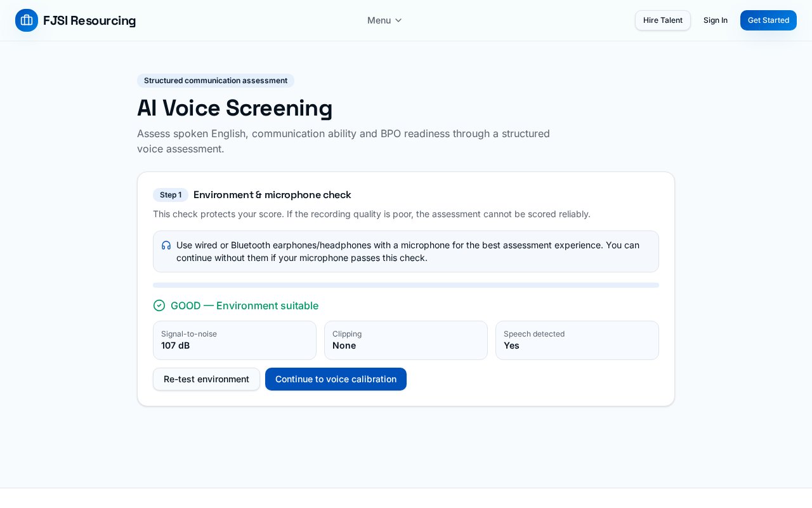
Task: Click Re-test environment button
Action: (x=206, y=379)
